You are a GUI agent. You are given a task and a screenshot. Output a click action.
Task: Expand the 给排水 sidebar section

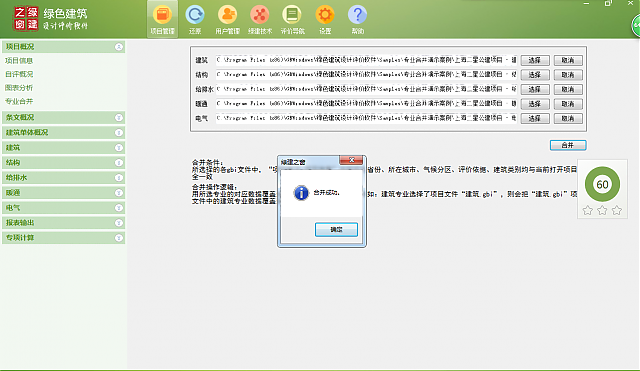pyautogui.click(x=118, y=178)
